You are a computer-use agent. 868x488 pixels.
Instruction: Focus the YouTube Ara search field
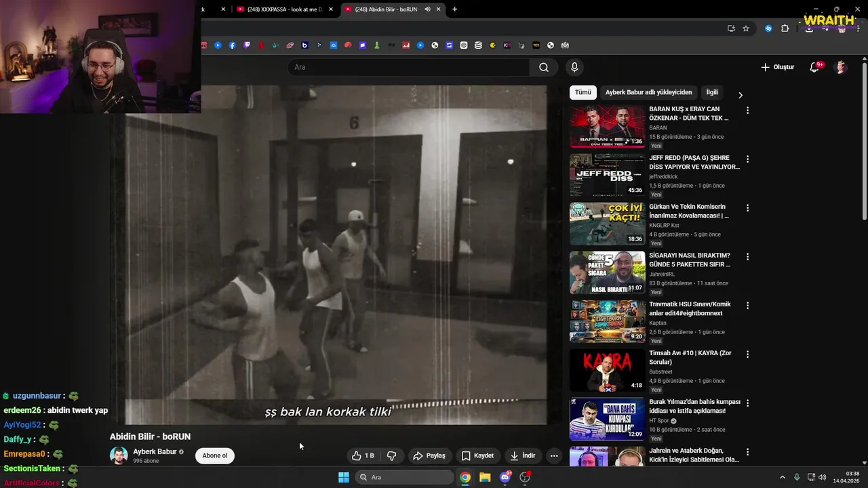(408, 67)
